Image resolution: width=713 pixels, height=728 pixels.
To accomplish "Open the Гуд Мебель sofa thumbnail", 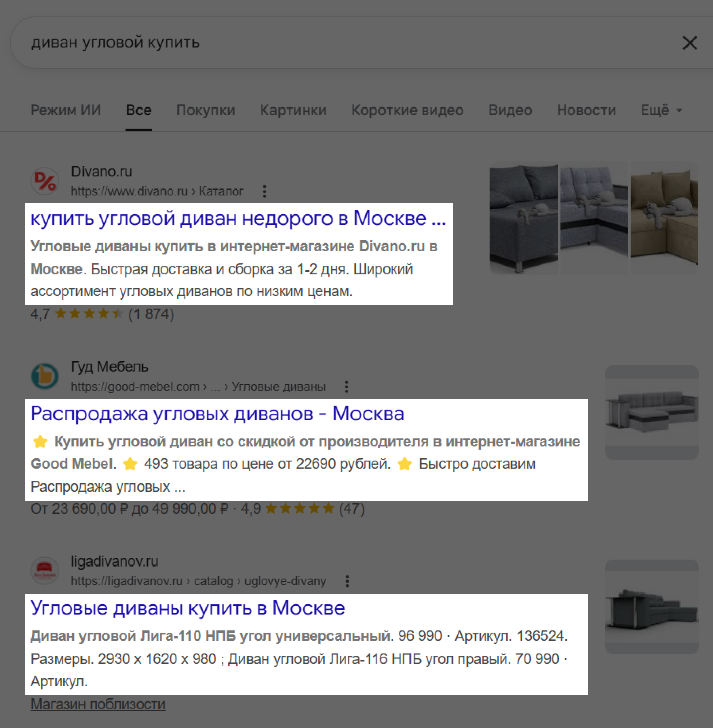I will point(651,412).
